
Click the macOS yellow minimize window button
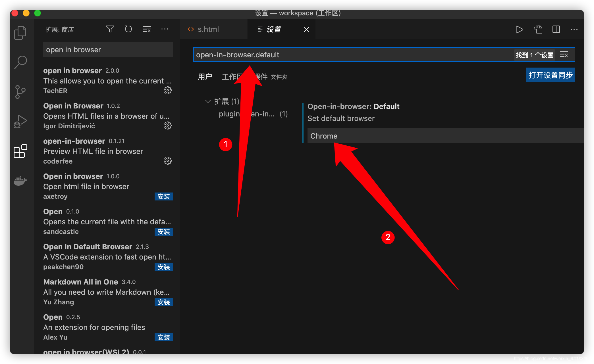click(x=26, y=13)
